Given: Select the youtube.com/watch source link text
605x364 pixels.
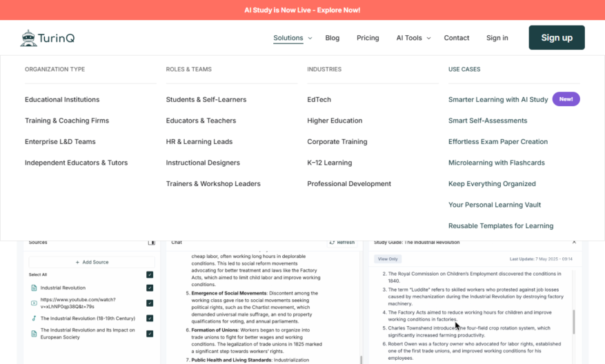Looking at the screenshot, I should [78, 303].
